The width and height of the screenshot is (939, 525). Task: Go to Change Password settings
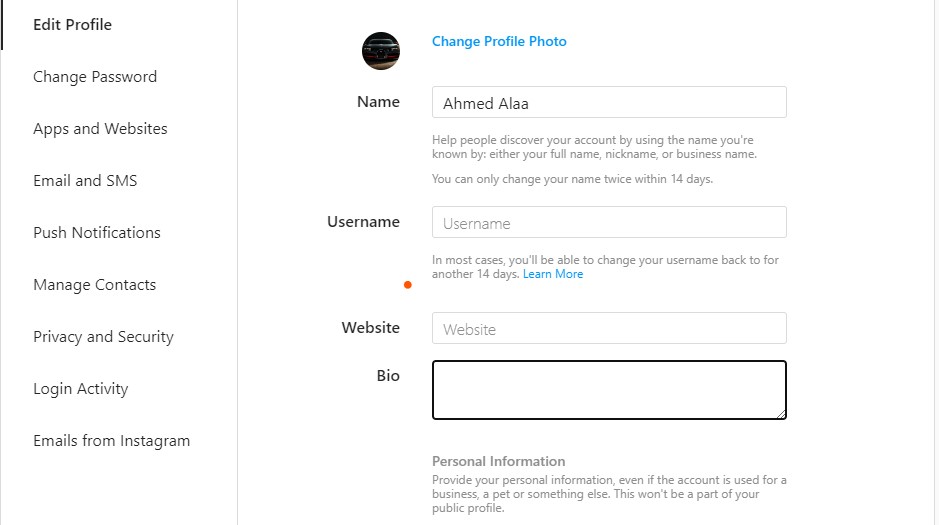click(95, 77)
